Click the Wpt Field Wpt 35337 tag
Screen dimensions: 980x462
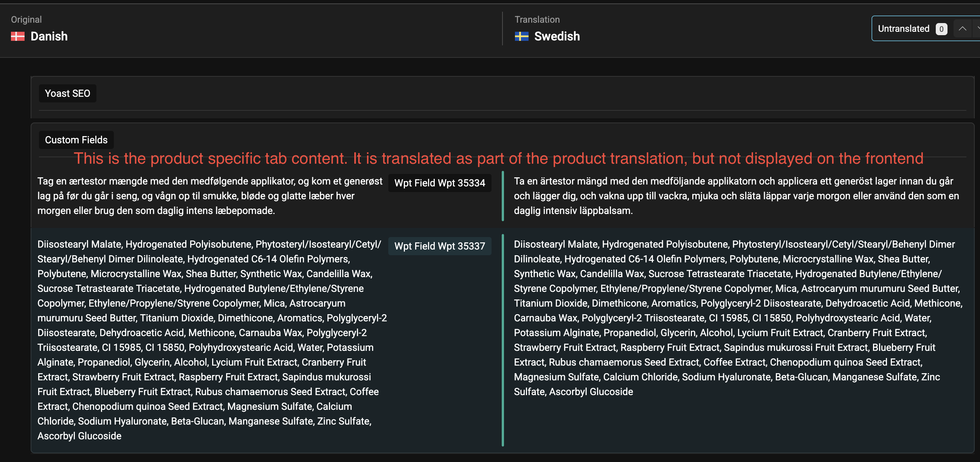coord(439,246)
